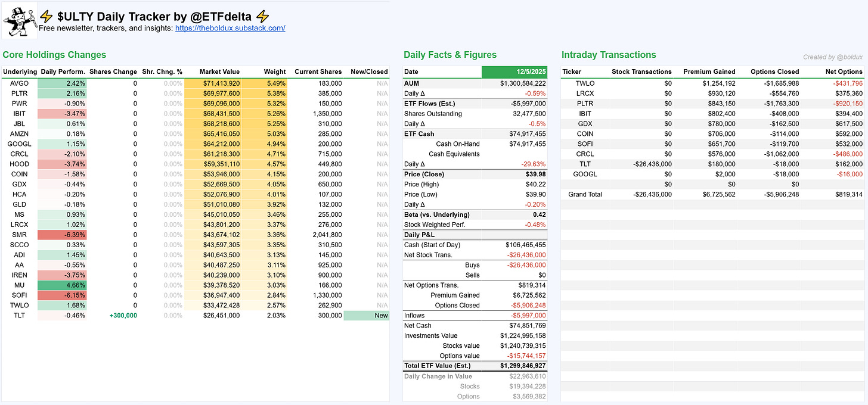This screenshot has width=868, height=405.
Task: Click the New/Closed column header
Action: point(368,71)
